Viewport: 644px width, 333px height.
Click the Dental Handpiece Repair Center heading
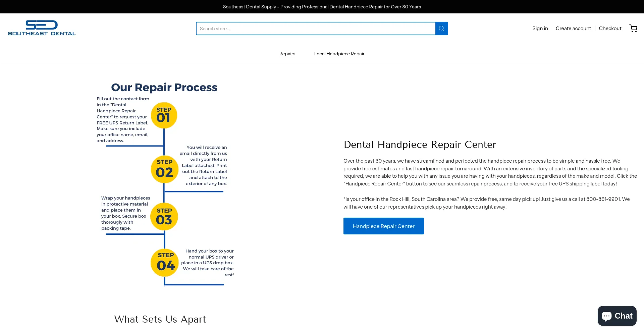[x=420, y=145]
